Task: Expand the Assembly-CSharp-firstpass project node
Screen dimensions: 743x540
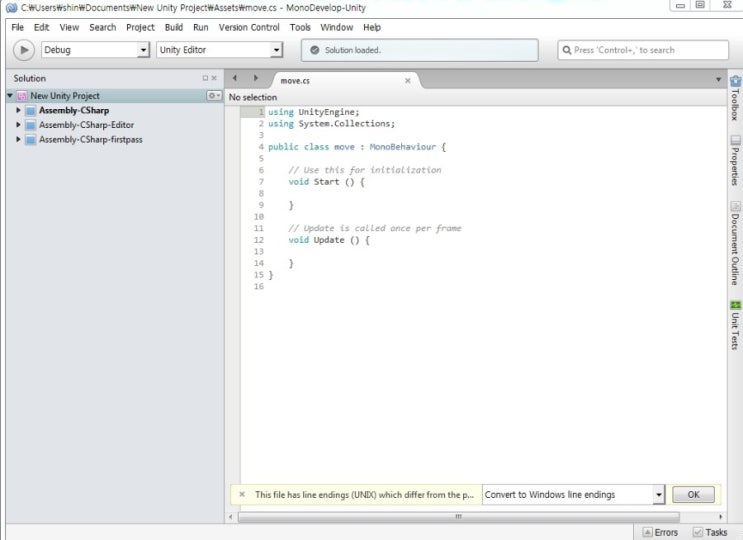Action: tap(18, 140)
